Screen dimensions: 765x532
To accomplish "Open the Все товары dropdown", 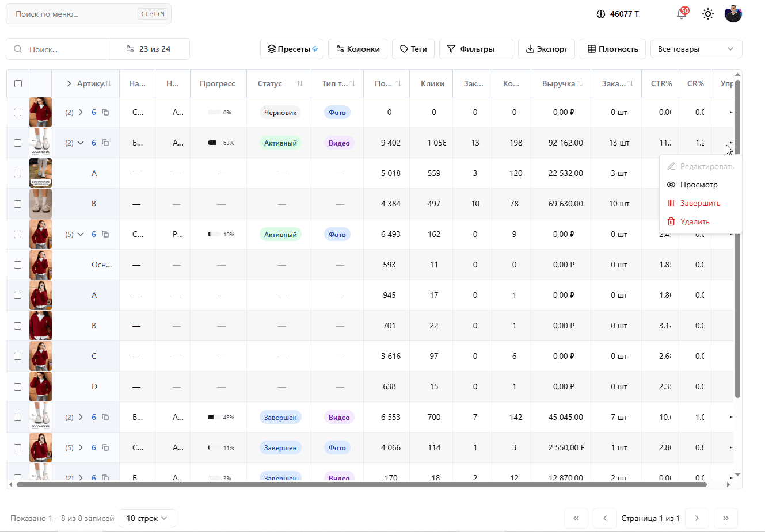I will pos(696,49).
